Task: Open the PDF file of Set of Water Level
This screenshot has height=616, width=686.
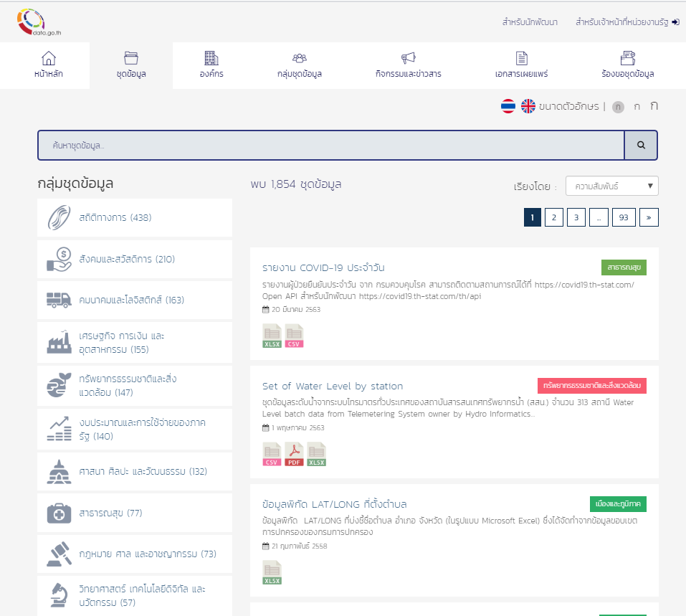Action: tap(294, 455)
